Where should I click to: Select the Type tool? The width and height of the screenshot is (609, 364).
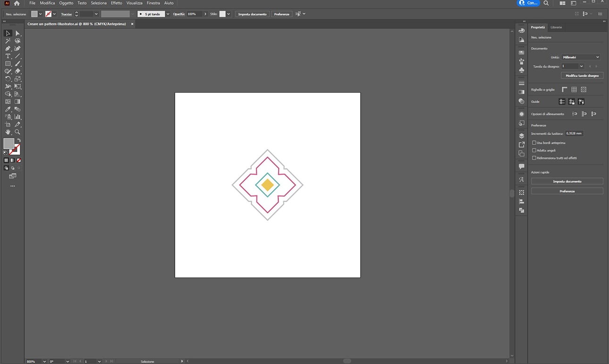click(8, 56)
